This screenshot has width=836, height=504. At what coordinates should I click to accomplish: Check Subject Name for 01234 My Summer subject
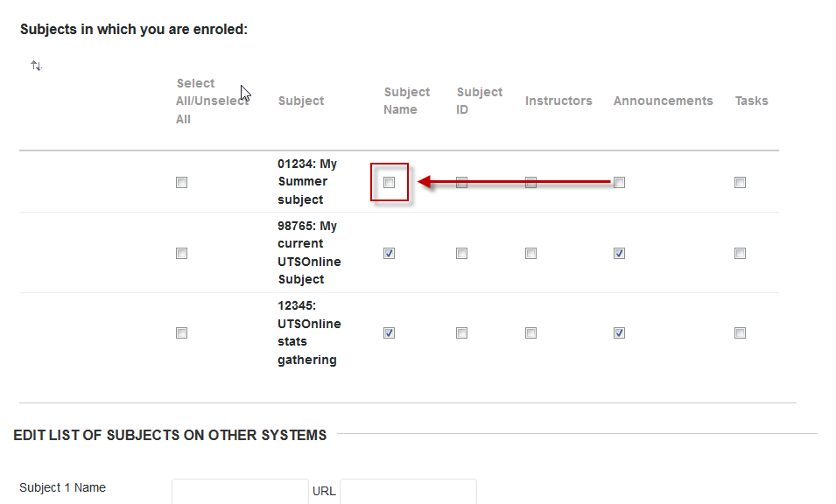[x=390, y=183]
